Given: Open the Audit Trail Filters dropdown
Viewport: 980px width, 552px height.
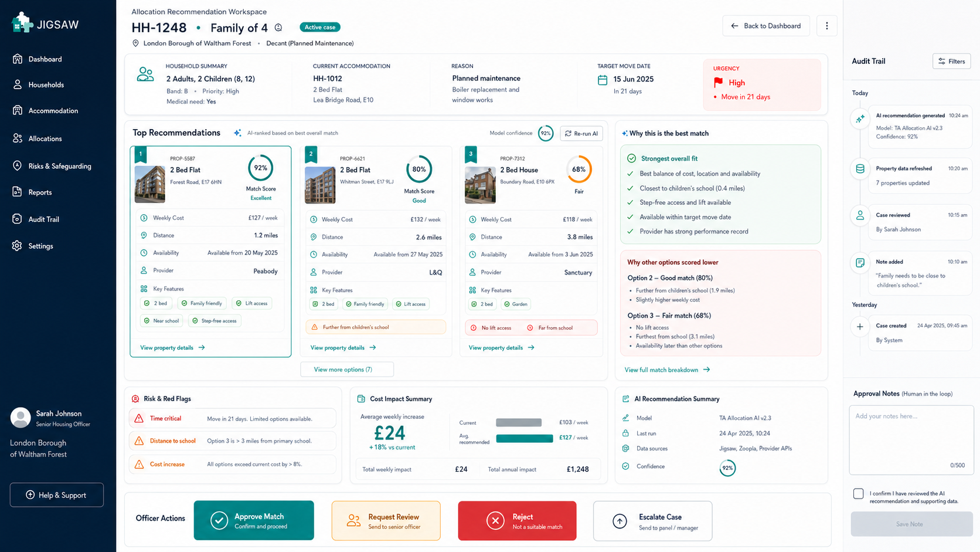Looking at the screenshot, I should pyautogui.click(x=952, y=61).
